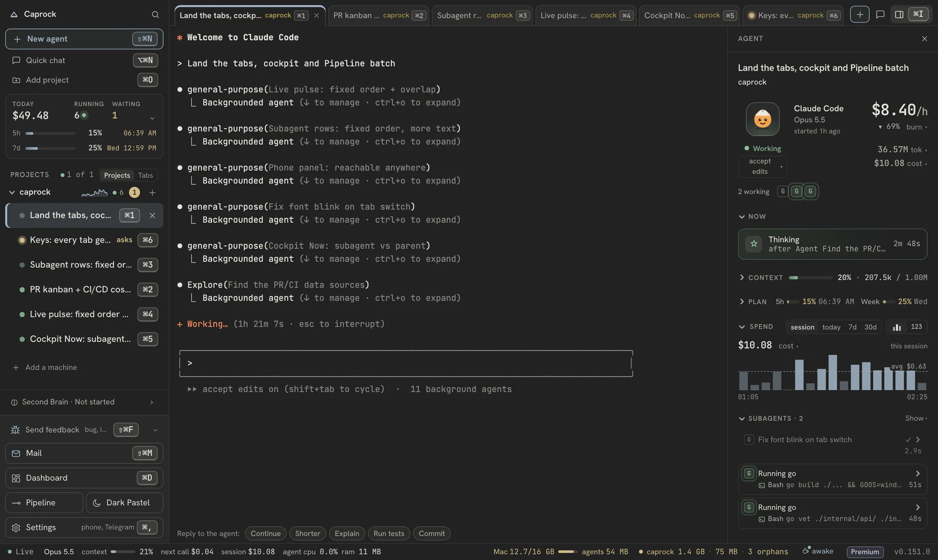The height and width of the screenshot is (560, 938).
Task: Switch to Cockpit No... tab
Action: [689, 15]
